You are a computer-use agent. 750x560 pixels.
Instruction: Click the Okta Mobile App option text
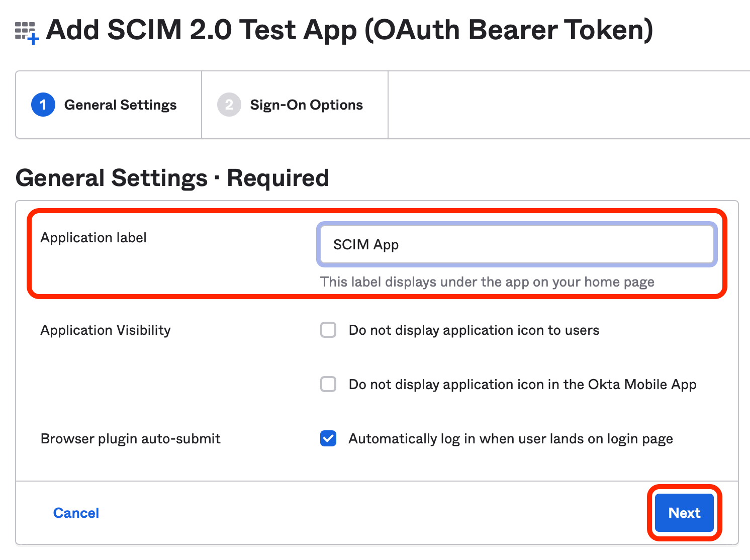coord(523,385)
